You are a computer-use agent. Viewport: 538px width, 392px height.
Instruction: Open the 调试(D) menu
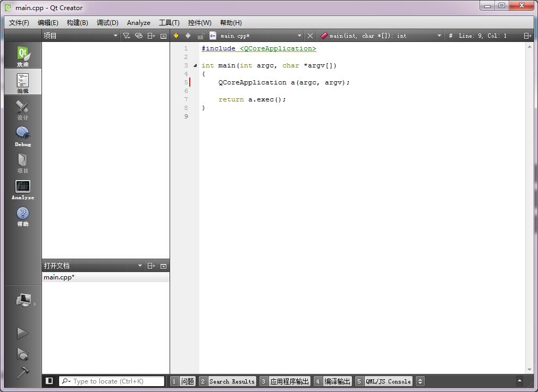[x=107, y=23]
